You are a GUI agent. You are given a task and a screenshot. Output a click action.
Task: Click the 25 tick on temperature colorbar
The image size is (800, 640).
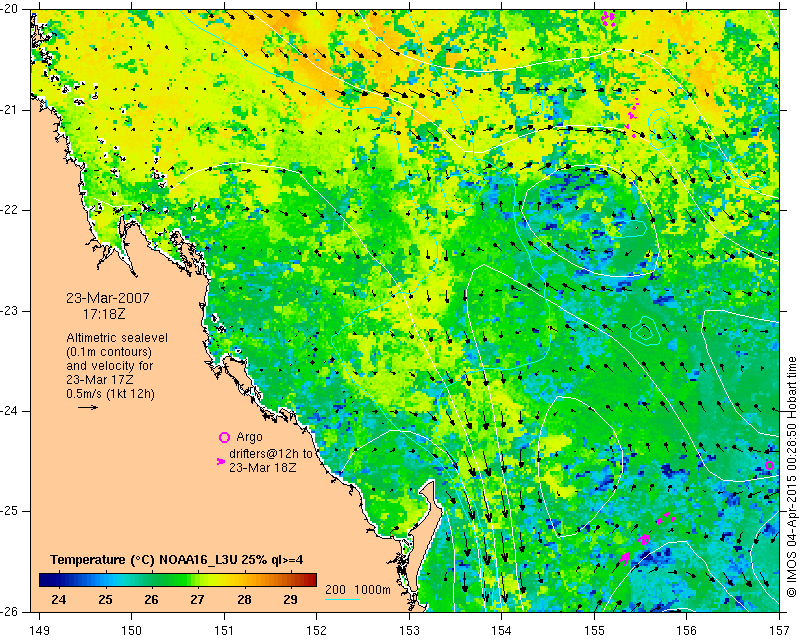105,600
